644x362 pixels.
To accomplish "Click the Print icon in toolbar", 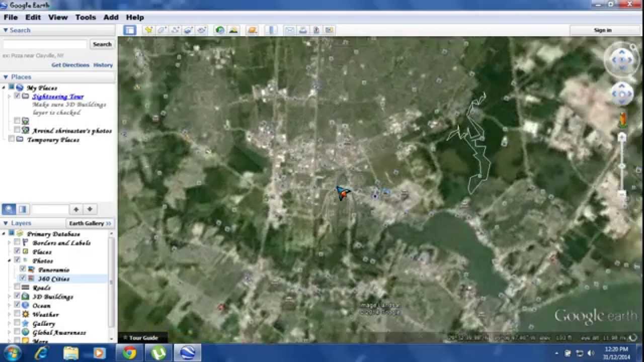I will pos(303,30).
